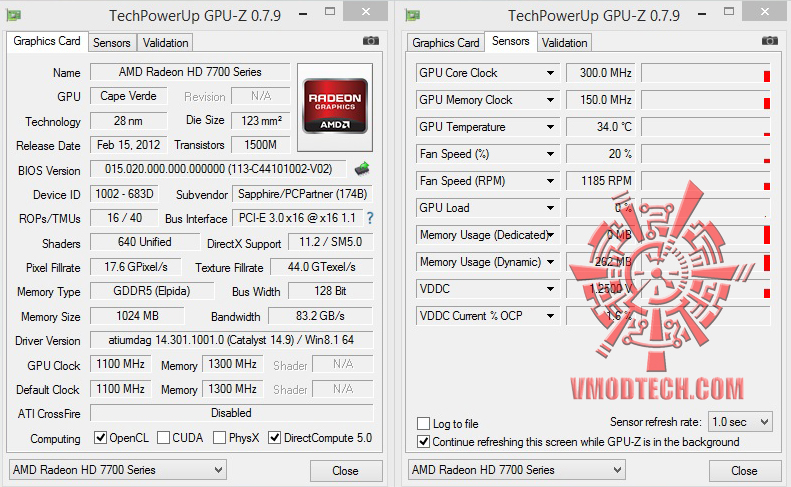Minimize the right GPU-Z window
Screen dimensions: 791x487
[702, 14]
